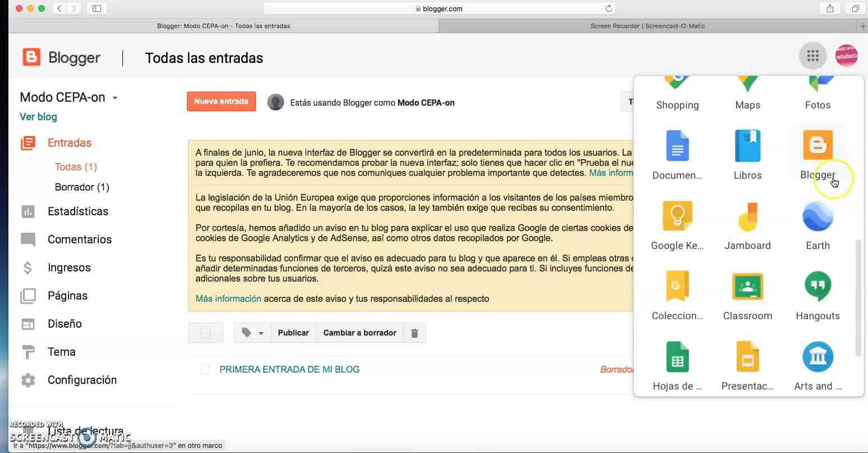Go to Páginas section
Image resolution: width=868 pixels, height=453 pixels.
pos(67,296)
